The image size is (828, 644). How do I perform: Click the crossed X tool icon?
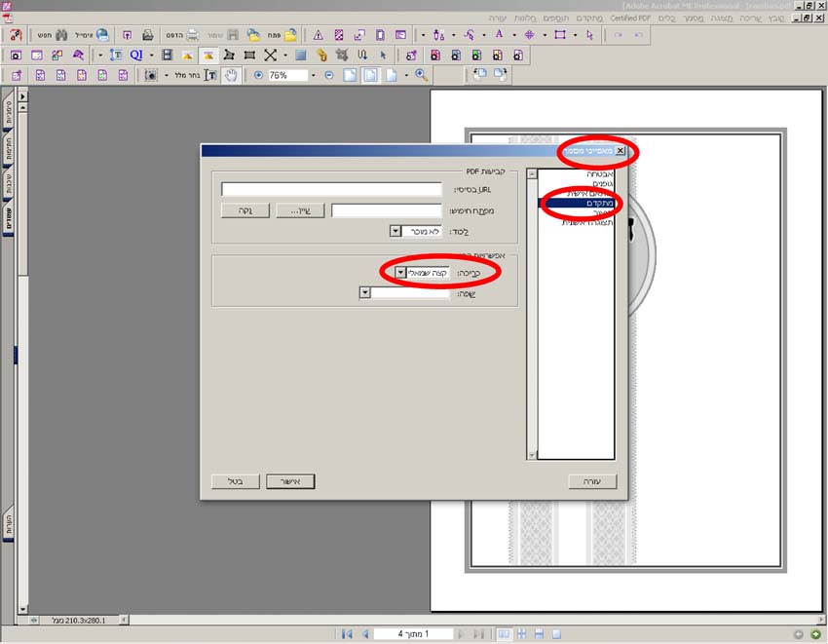[271, 55]
